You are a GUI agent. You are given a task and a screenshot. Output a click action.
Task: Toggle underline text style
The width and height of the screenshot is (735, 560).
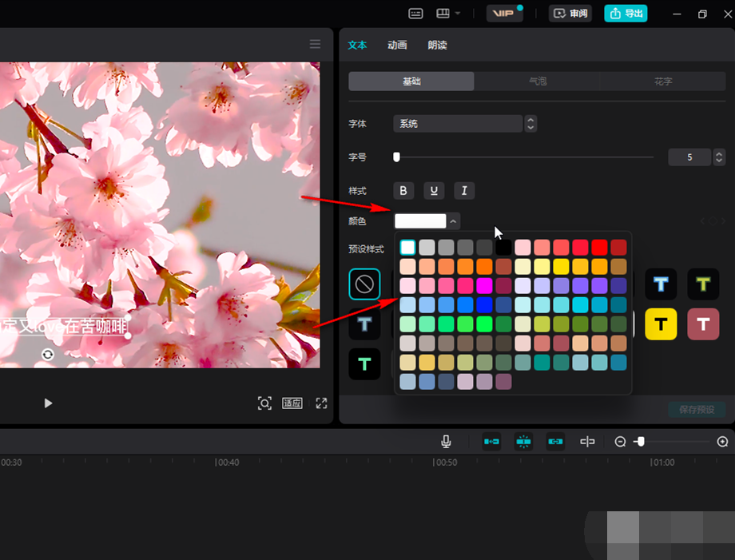pyautogui.click(x=434, y=190)
